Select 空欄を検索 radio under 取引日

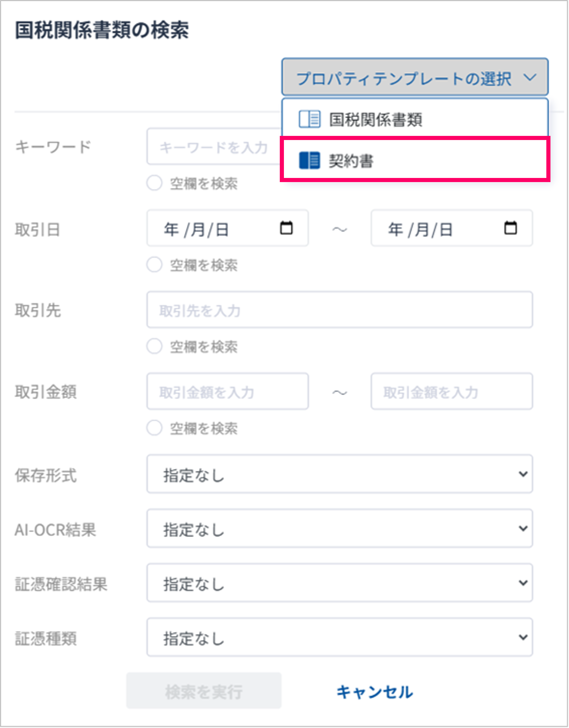154,265
